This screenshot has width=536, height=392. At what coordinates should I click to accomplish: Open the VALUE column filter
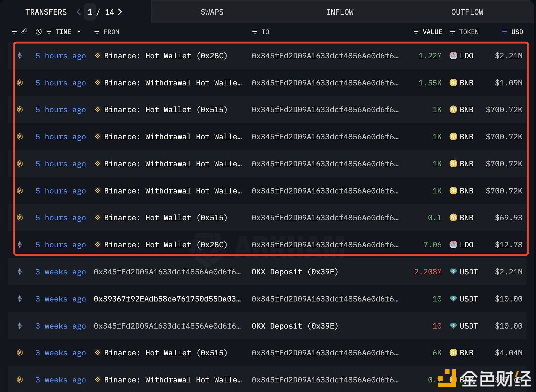416,32
